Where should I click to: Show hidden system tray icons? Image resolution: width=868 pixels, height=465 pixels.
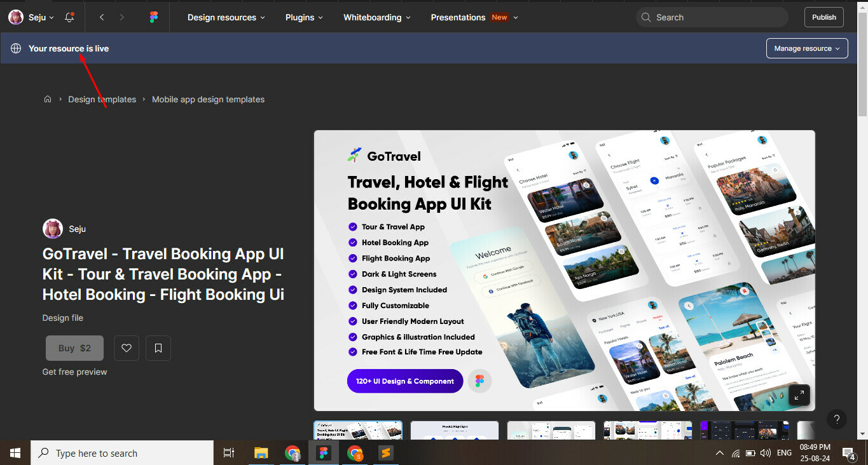pyautogui.click(x=720, y=453)
